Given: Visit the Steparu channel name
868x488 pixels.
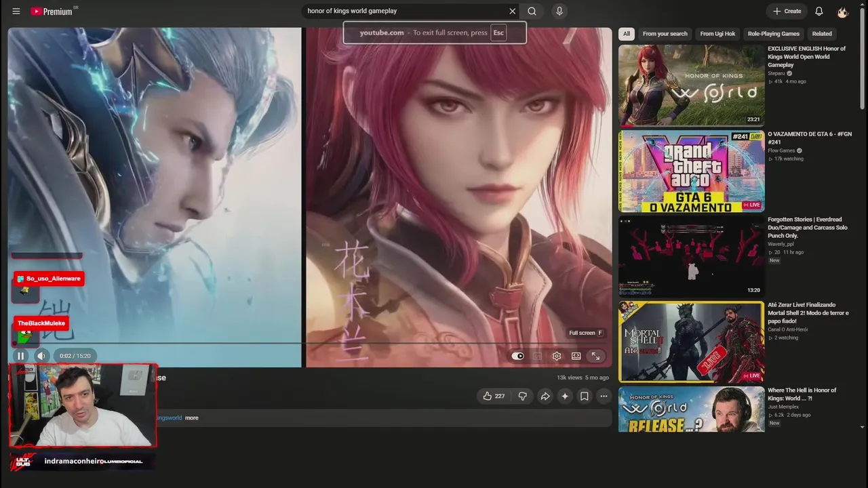Looking at the screenshot, I should 776,73.
